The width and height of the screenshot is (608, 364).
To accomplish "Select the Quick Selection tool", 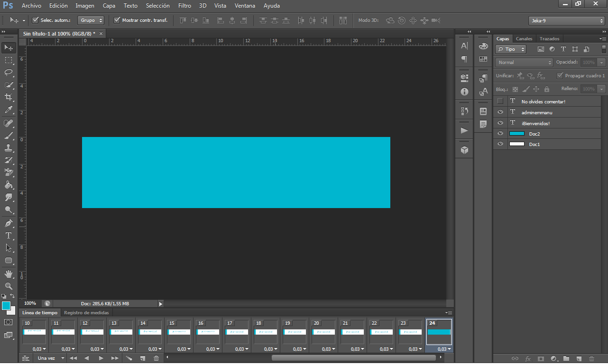I will coord(9,85).
